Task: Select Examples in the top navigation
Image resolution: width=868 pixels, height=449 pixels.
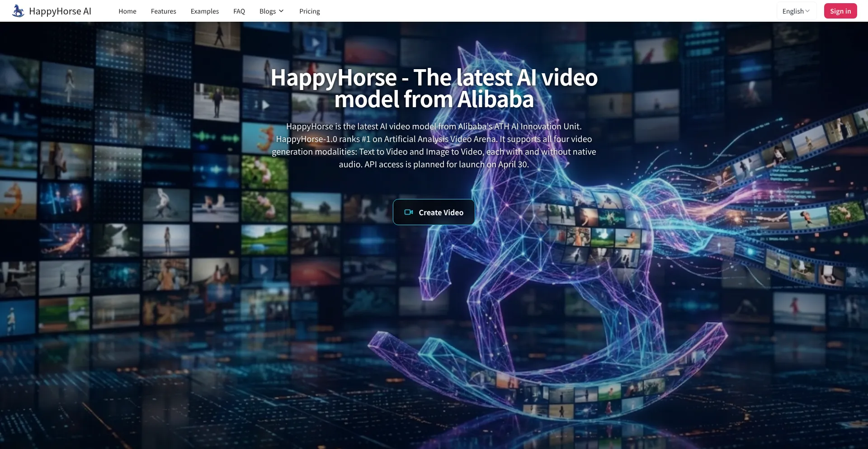Action: (205, 11)
